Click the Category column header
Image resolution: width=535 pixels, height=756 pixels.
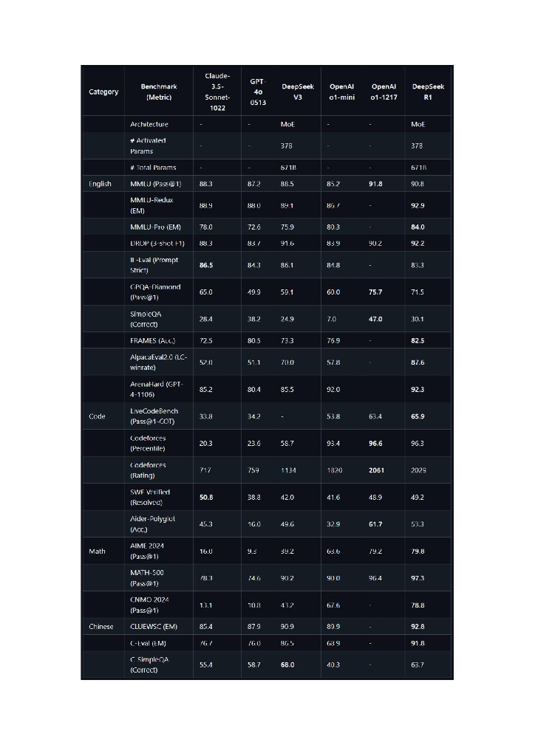[x=103, y=92]
